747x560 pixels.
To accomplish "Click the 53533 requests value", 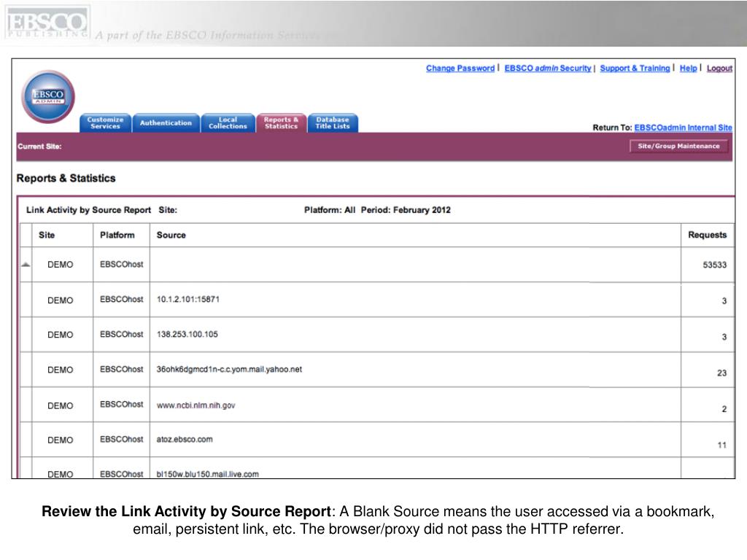I will click(715, 265).
